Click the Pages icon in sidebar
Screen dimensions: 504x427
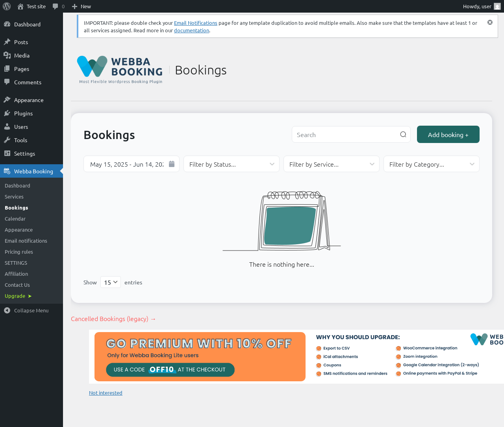pyautogui.click(x=7, y=69)
